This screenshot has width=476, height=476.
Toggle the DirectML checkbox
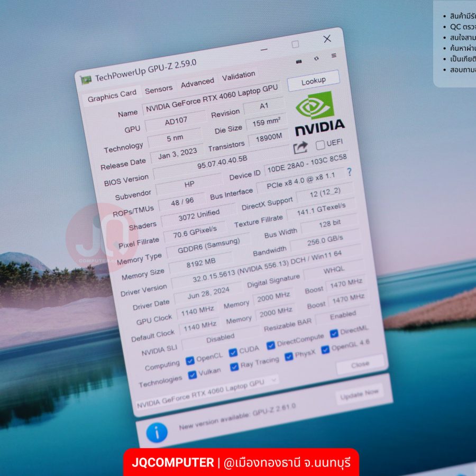tap(334, 334)
